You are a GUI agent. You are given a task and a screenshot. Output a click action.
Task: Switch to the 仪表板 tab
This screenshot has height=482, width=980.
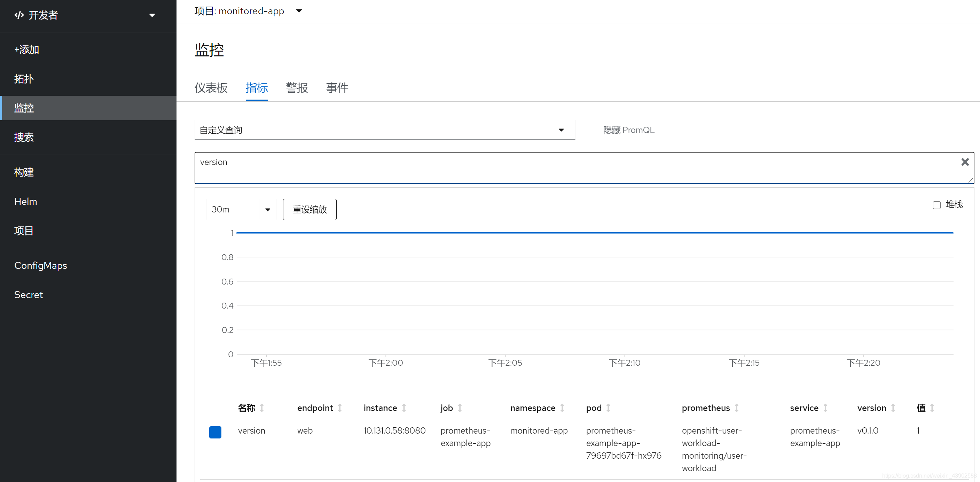pyautogui.click(x=211, y=88)
